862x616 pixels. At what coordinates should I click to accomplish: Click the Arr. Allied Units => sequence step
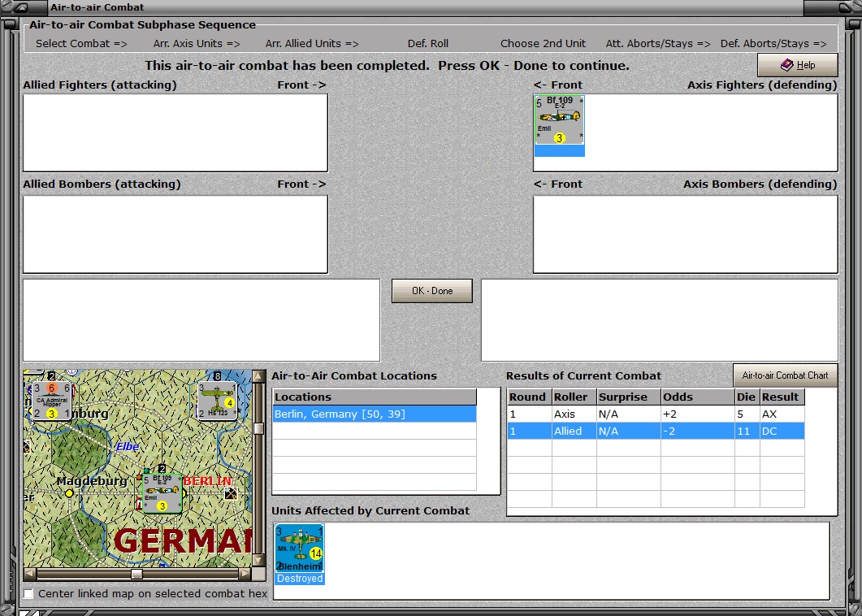[x=312, y=43]
